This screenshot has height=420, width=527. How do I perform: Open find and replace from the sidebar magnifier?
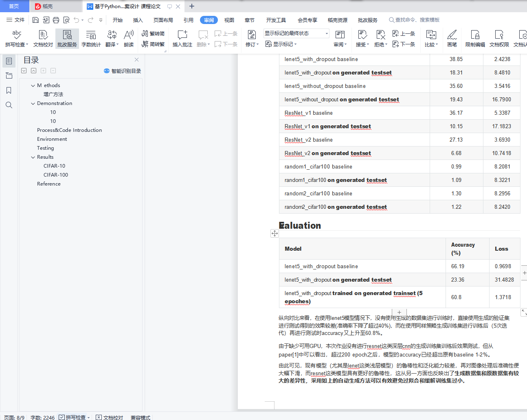[x=9, y=105]
